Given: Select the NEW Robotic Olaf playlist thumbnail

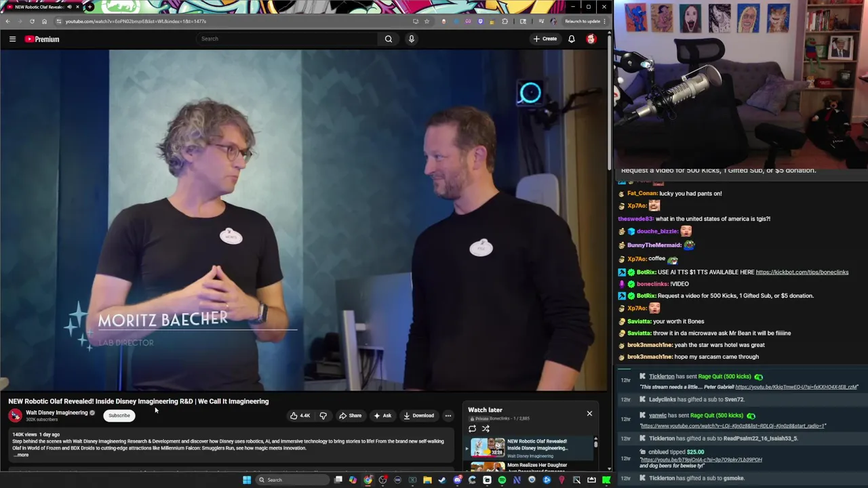Looking at the screenshot, I should tap(488, 448).
